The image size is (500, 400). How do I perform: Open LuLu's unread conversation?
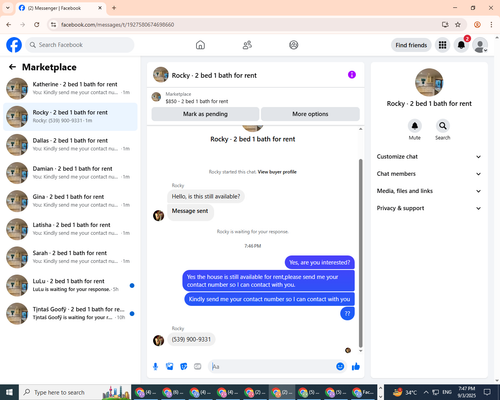70,285
